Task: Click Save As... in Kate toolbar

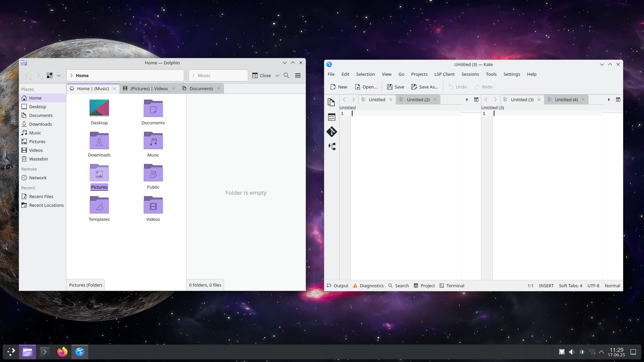Action: [425, 87]
